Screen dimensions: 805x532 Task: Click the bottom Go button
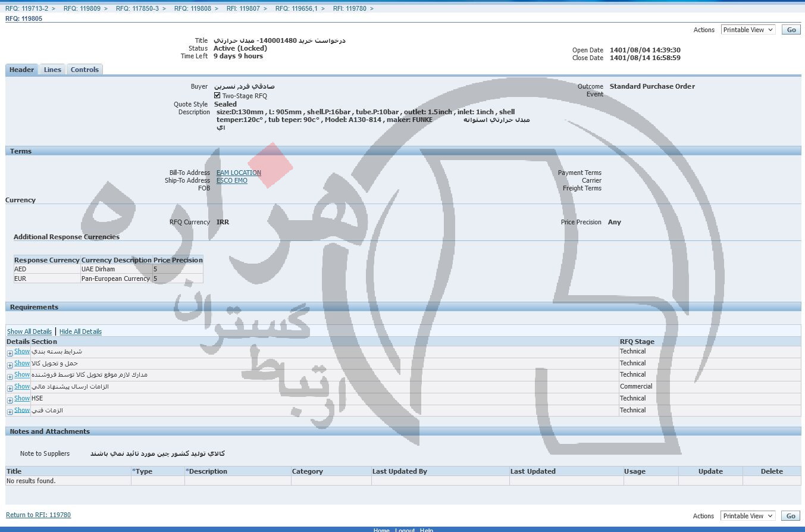coord(791,516)
